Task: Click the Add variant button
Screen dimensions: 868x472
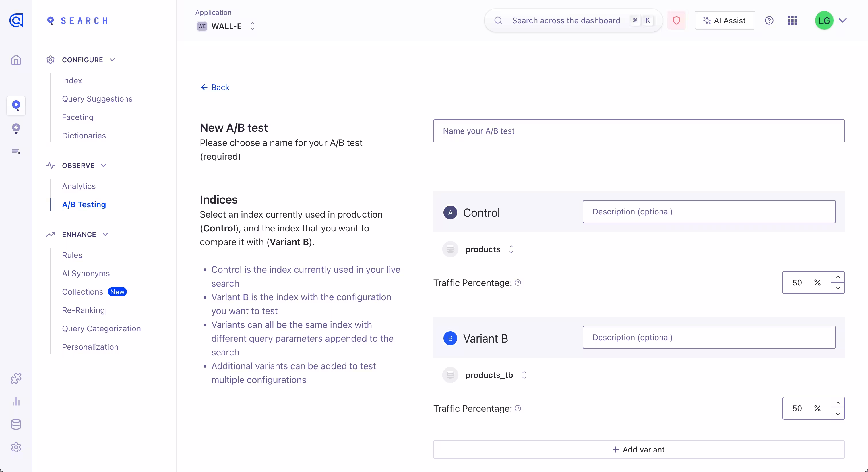Action: (639, 449)
